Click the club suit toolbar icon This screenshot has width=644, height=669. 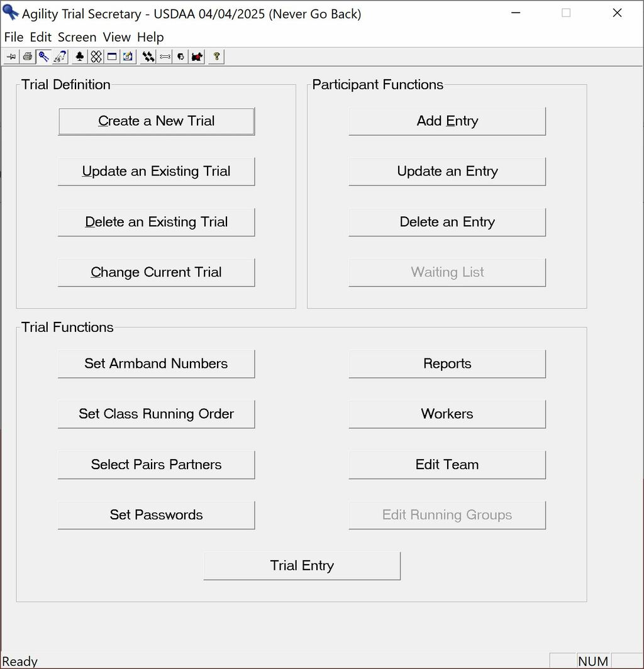pos(79,57)
